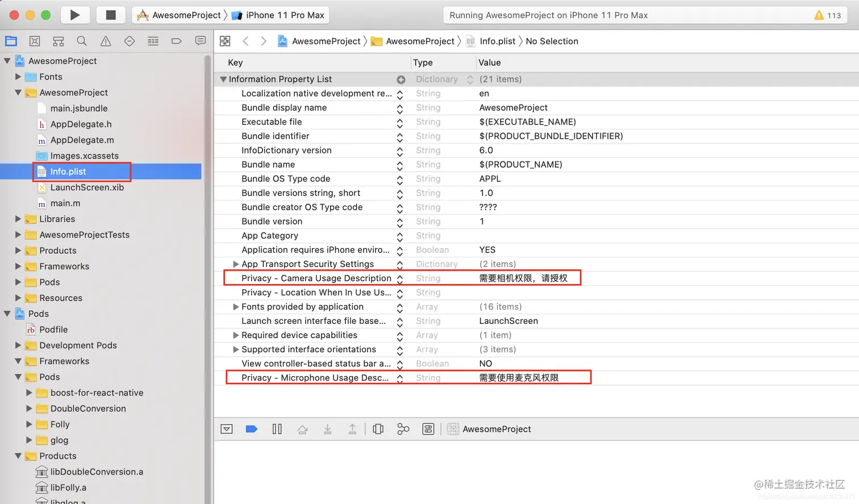Open Debug View Hierarchy
Screen dimensions: 859x504
tap(378, 429)
